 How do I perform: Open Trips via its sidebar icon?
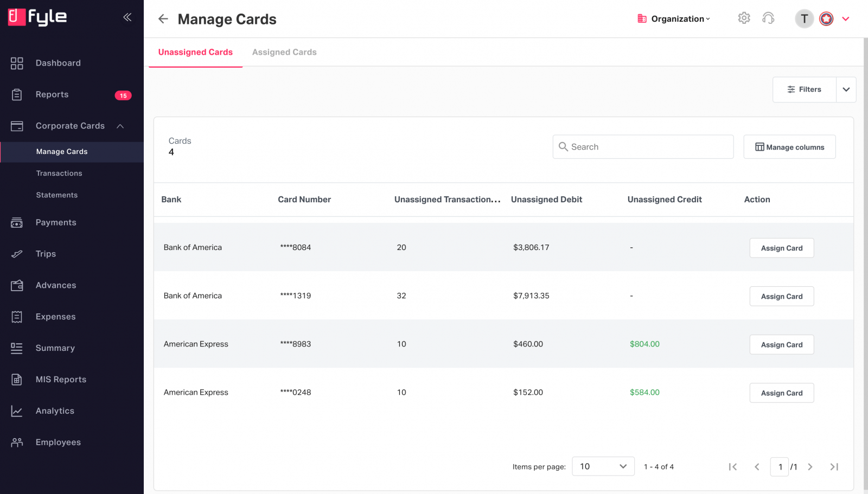click(x=16, y=254)
